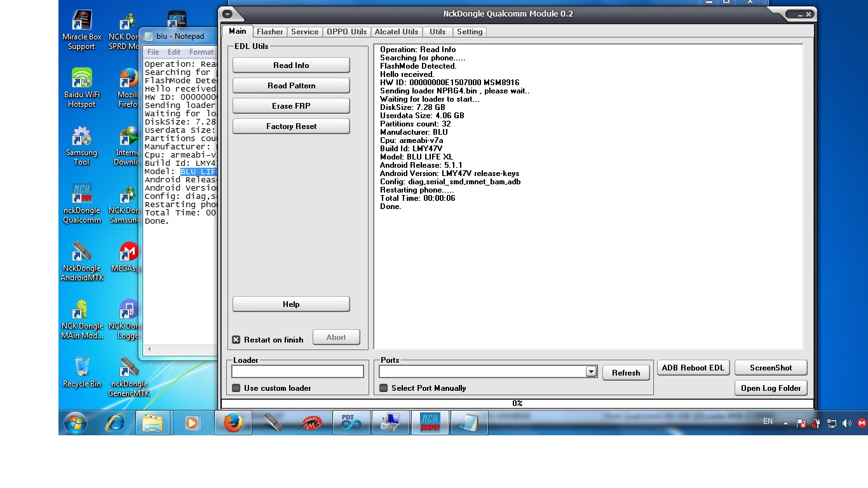868x488 pixels.
Task: Open the Edit menu in Notepad
Action: tap(174, 52)
